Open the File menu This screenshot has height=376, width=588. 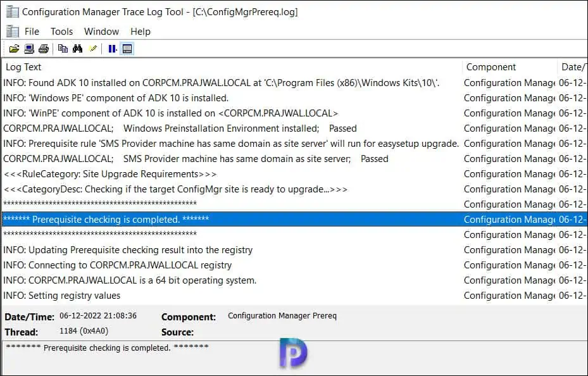coord(32,32)
